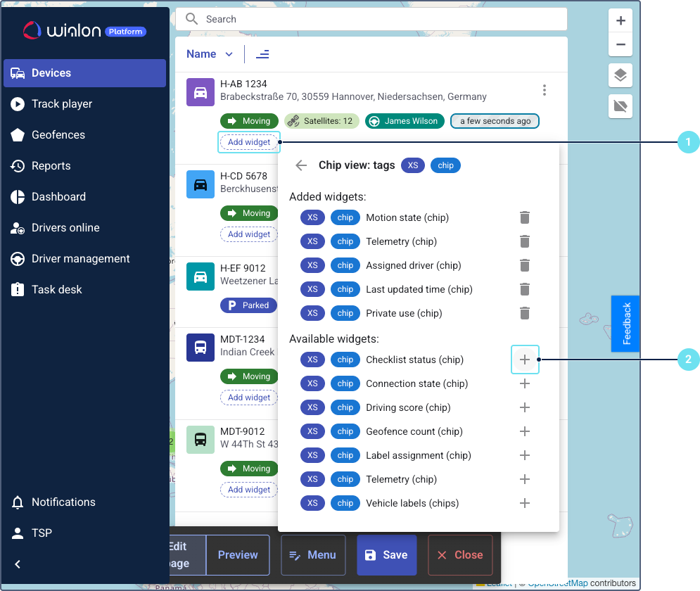Image resolution: width=700 pixels, height=591 pixels.
Task: Open the three-dot menu for H-AB 1234
Action: (544, 90)
